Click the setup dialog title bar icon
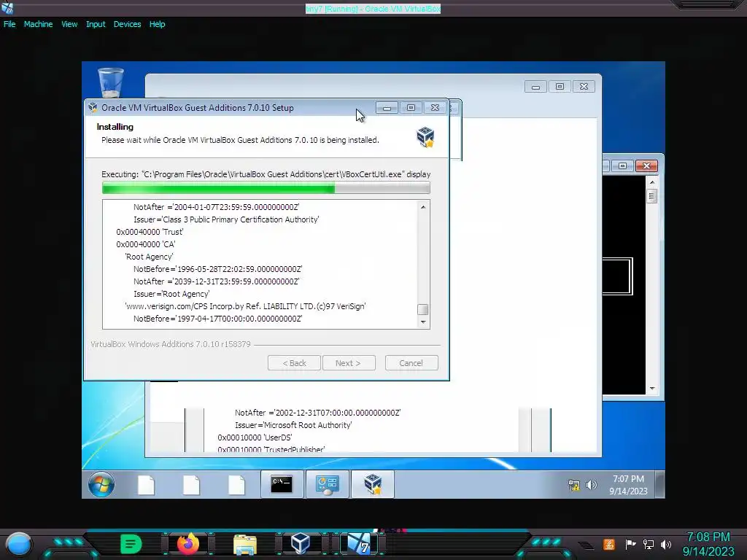The width and height of the screenshot is (747, 560). tap(93, 108)
